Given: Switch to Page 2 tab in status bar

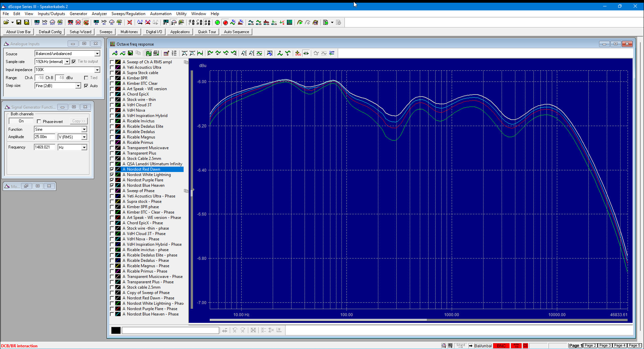Looking at the screenshot, I should coord(590,345).
